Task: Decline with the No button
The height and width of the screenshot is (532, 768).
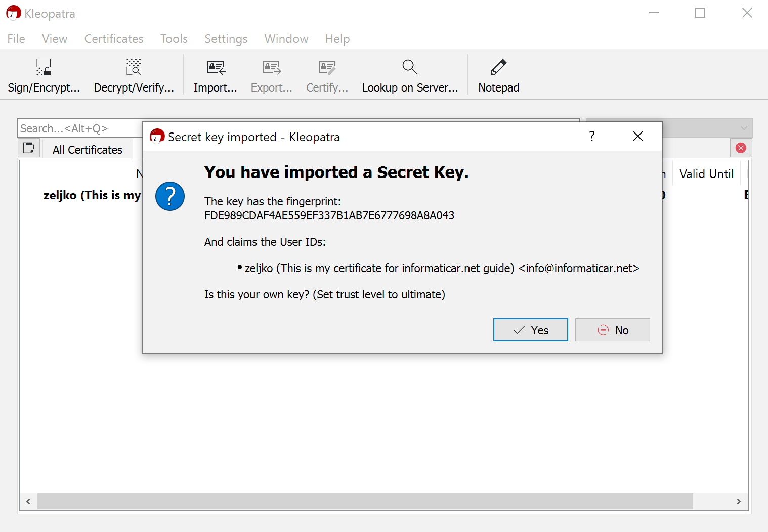Action: (613, 330)
